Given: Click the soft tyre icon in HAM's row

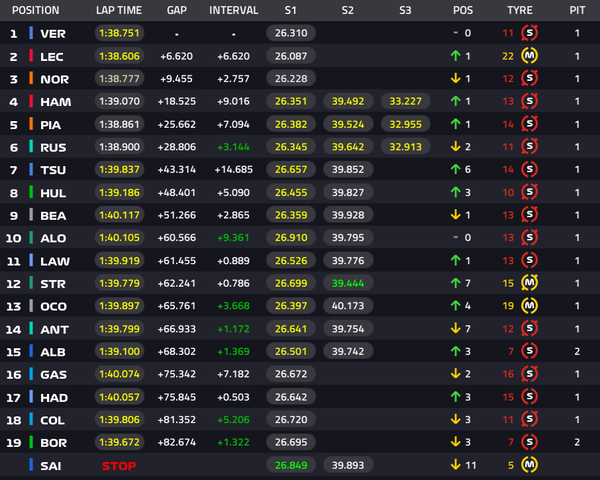Looking at the screenshot, I should 529,101.
